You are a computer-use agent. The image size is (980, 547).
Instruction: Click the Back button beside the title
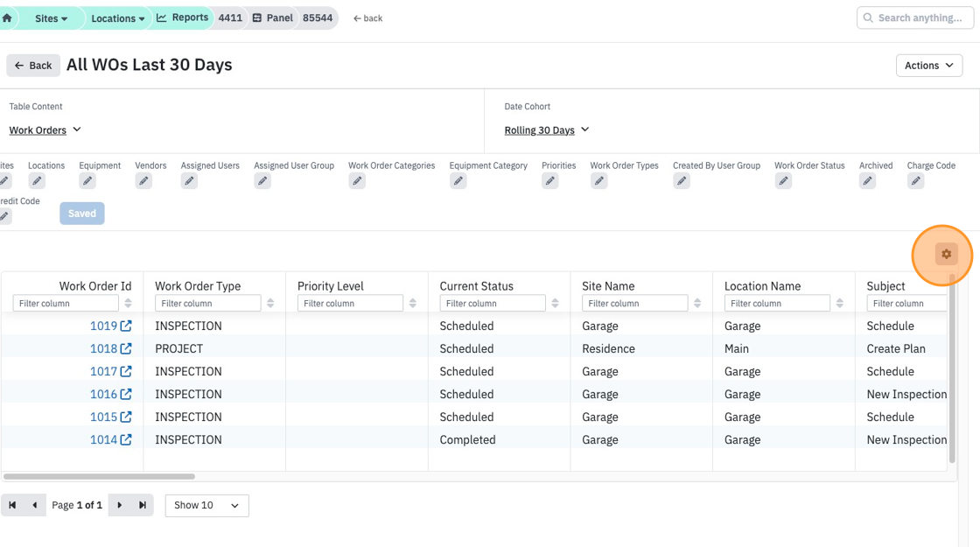click(x=33, y=66)
